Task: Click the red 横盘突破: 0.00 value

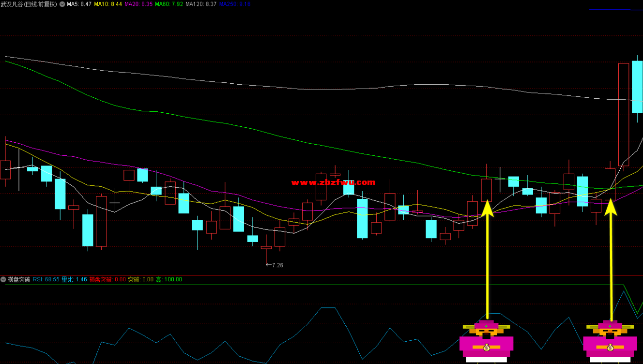Action: coord(107,279)
